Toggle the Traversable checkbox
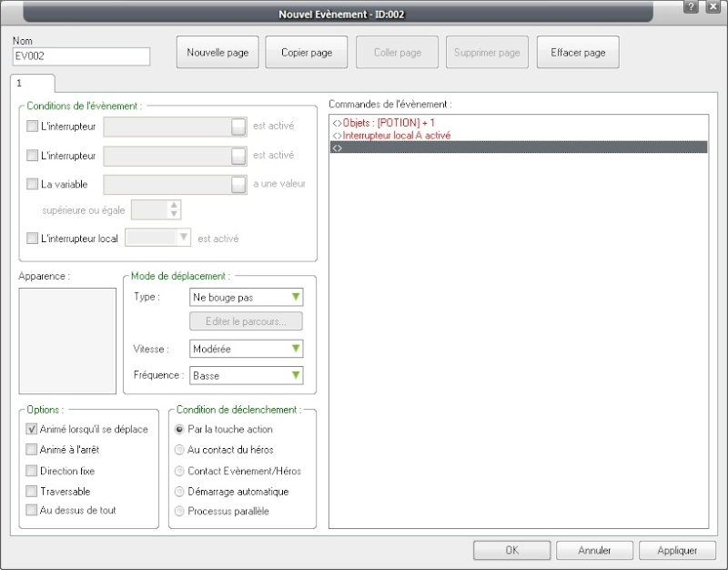Image resolution: width=728 pixels, height=570 pixels. (x=31, y=491)
